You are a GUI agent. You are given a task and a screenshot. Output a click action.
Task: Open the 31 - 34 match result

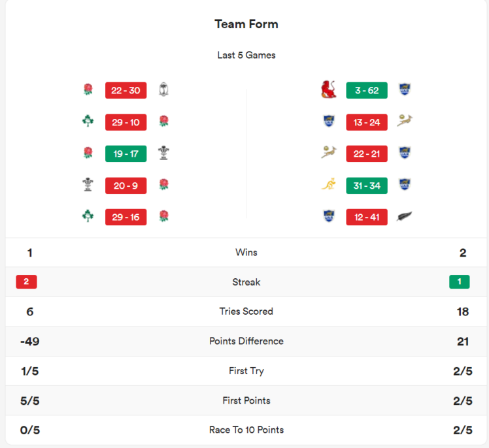coord(367,185)
